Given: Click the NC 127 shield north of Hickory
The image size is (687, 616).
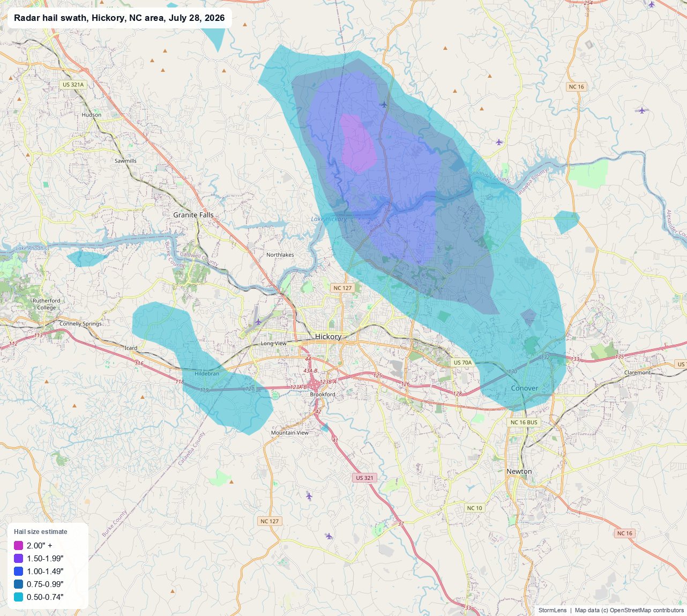Looking at the screenshot, I should (343, 288).
